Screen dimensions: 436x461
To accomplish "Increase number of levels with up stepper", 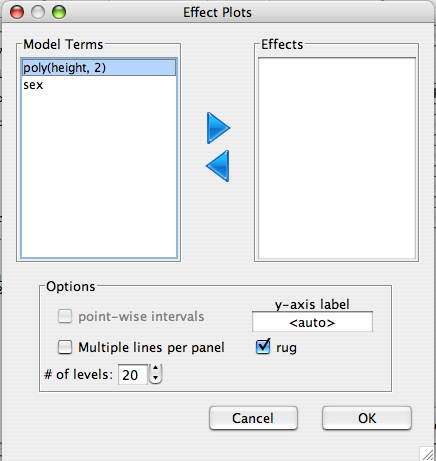I will click(156, 368).
